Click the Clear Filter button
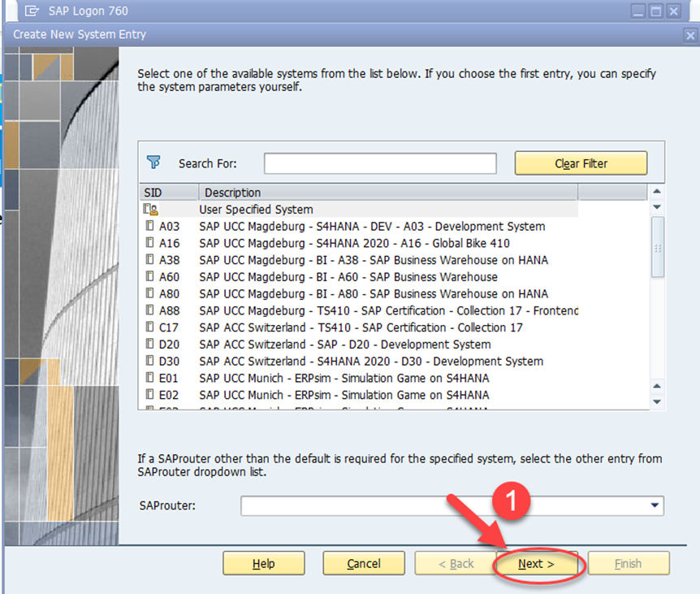 tap(581, 163)
